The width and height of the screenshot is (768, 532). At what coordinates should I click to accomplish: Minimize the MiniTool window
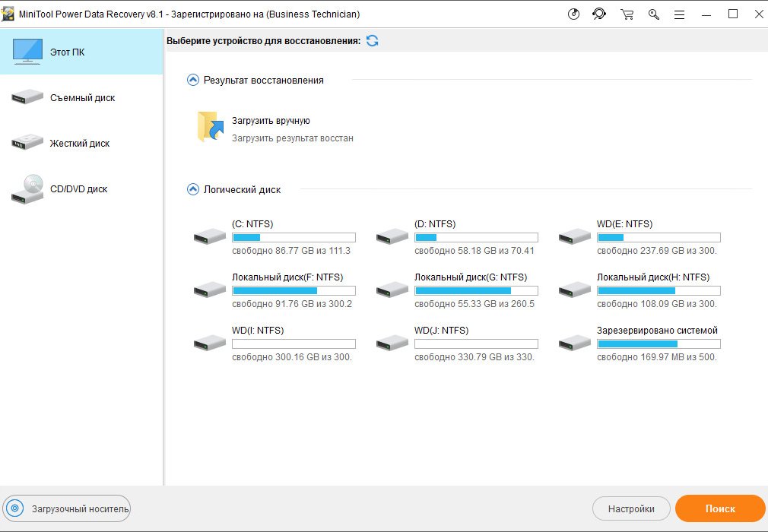coord(706,14)
